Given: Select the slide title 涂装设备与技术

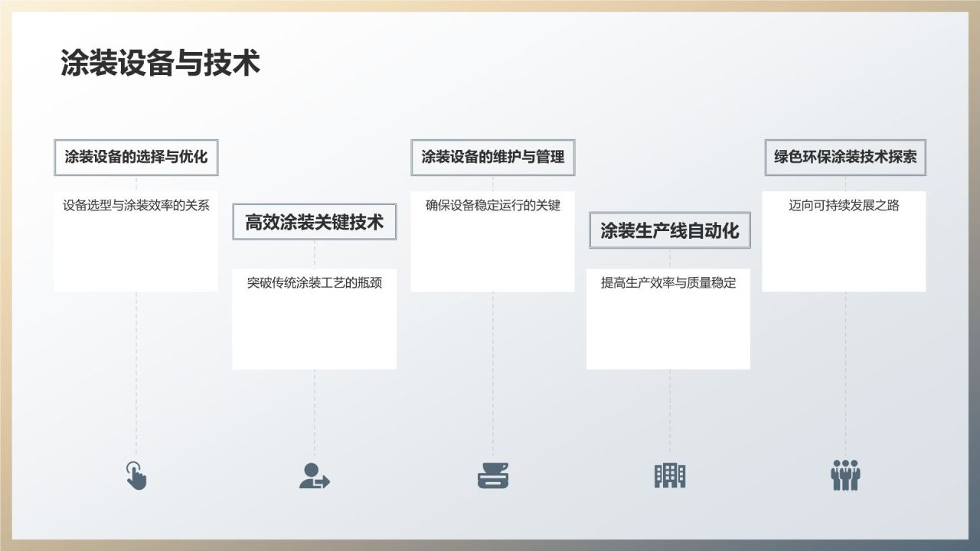Looking at the screenshot, I should point(160,64).
